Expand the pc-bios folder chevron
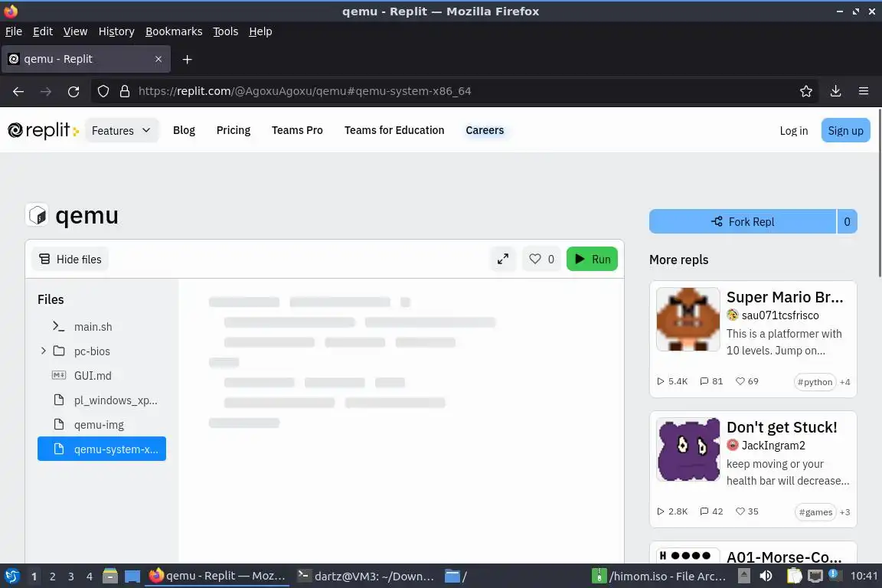882x588 pixels. click(x=44, y=351)
